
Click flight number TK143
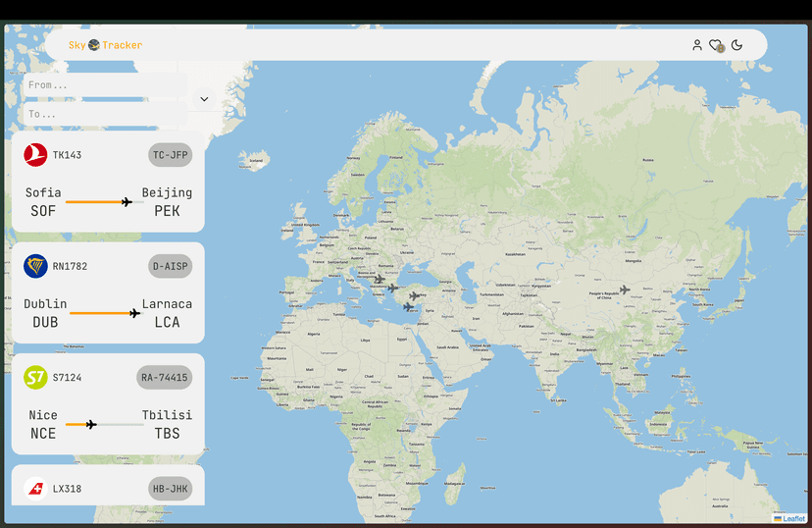click(67, 155)
